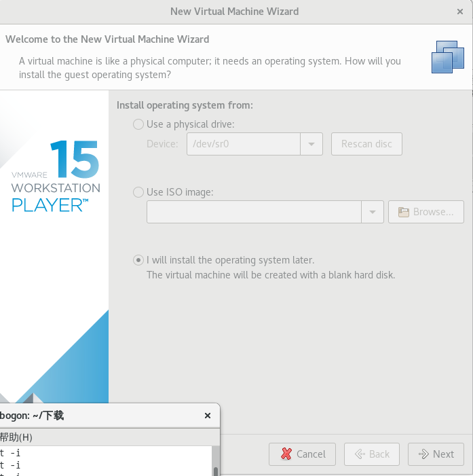Image resolution: width=473 pixels, height=476 pixels.
Task: Select the 'Use a physical drive' radio button
Action: [x=138, y=124]
